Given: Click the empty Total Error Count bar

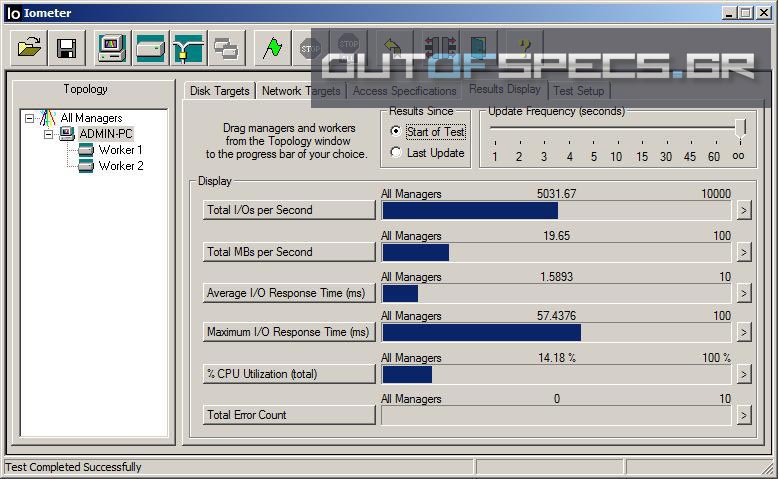Looking at the screenshot, I should (556, 415).
